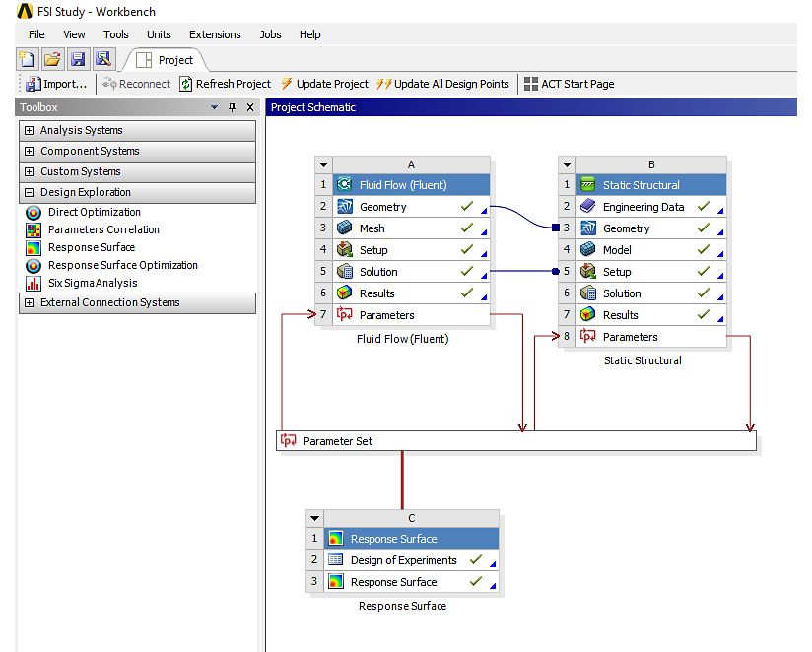Click the Static Structural header icon
Screen dimensions: 812x652
587,185
